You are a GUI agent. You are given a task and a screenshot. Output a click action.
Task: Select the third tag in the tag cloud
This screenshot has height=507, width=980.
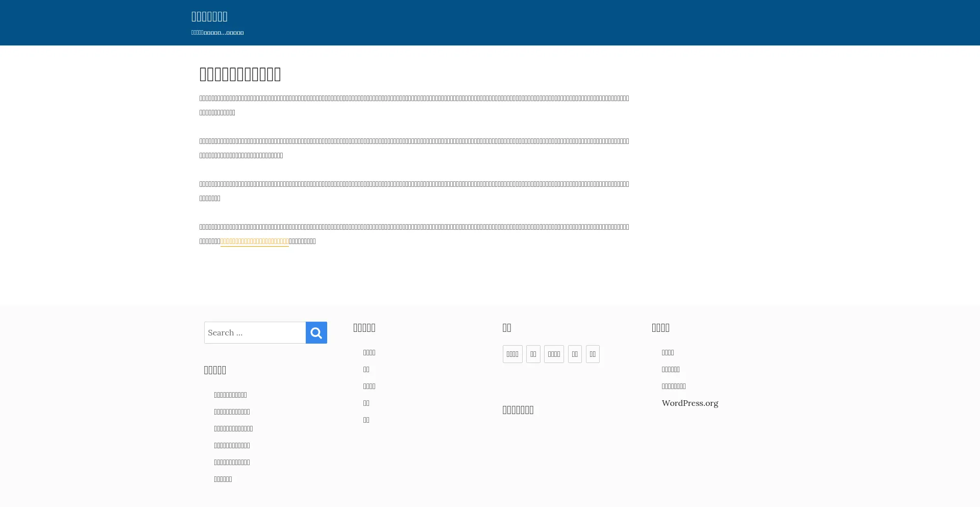coord(553,354)
